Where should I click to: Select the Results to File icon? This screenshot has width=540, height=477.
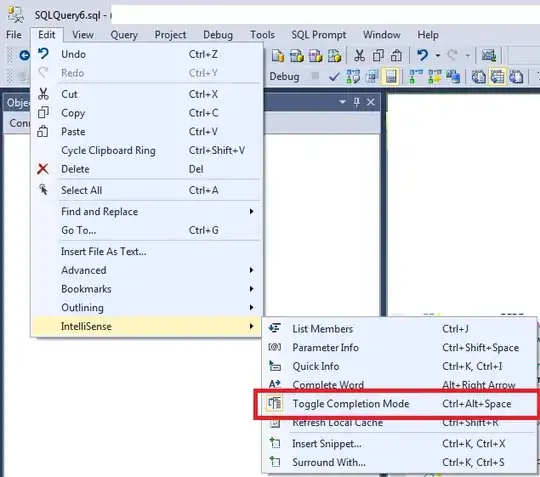pos(516,76)
